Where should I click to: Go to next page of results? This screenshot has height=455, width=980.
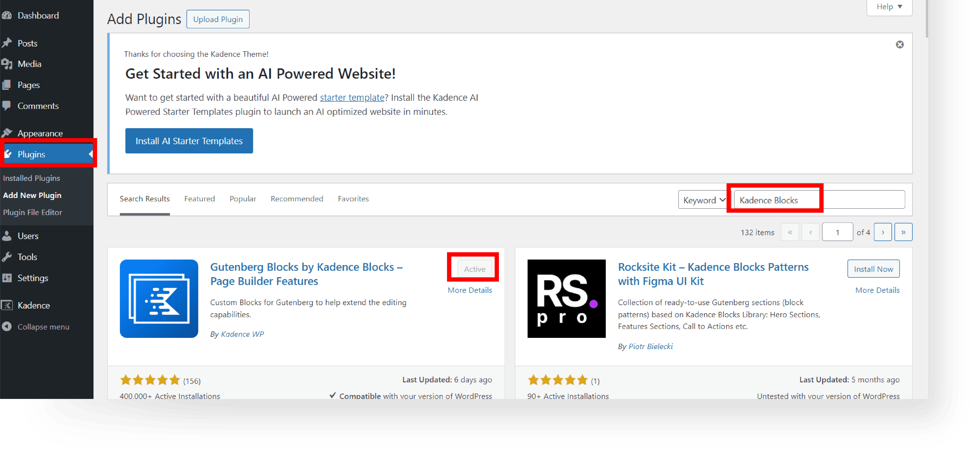click(883, 232)
